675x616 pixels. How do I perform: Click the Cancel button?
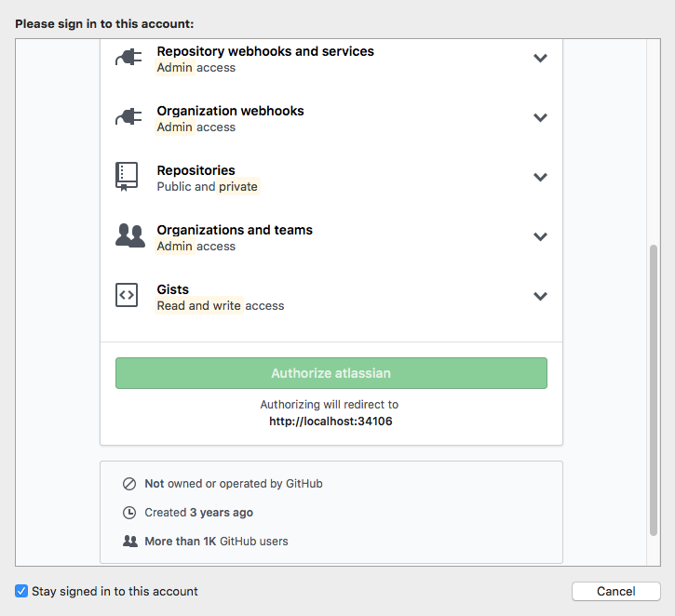click(x=616, y=591)
